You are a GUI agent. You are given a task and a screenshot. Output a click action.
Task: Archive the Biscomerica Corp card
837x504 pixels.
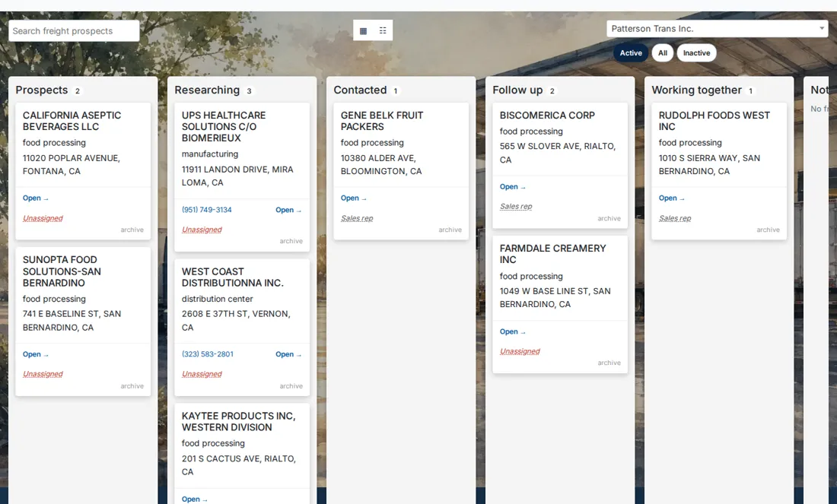click(609, 219)
